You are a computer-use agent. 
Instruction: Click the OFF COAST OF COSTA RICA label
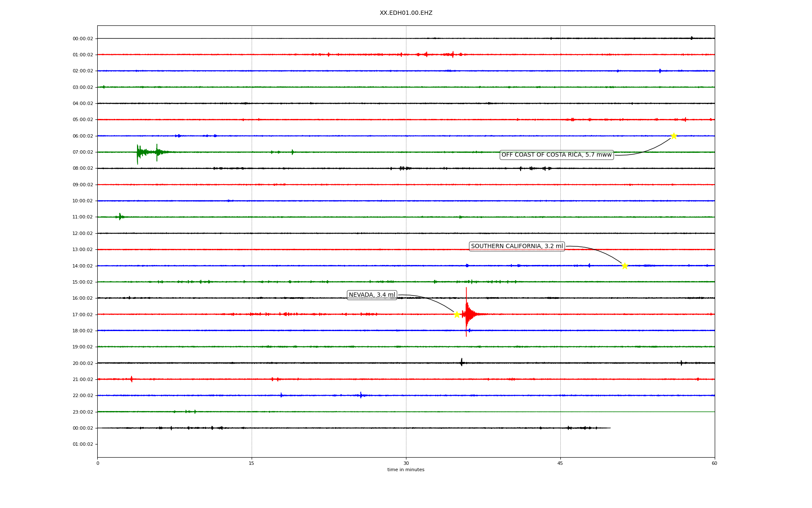(557, 155)
